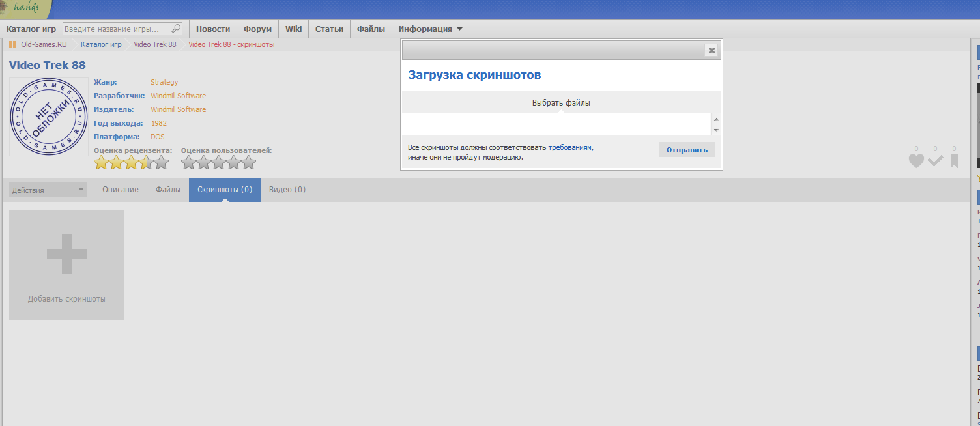
Task: Click the no-cover stamp image
Action: coord(49,117)
